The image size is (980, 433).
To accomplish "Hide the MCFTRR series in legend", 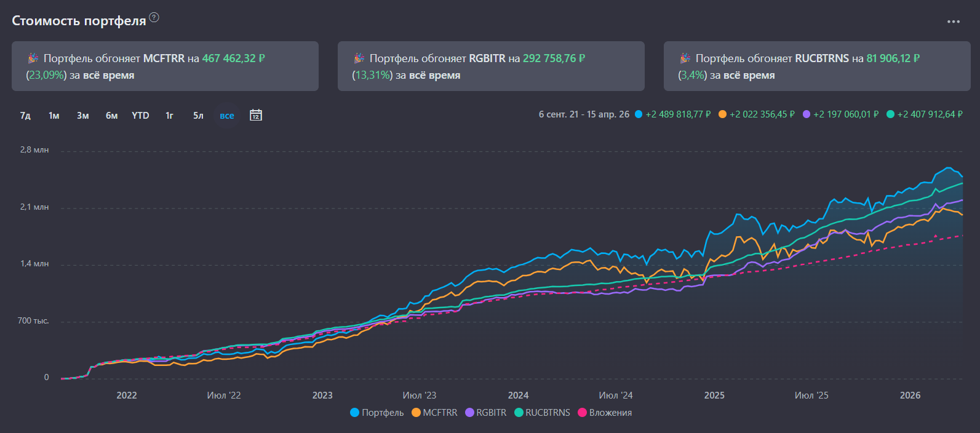I will click(434, 413).
